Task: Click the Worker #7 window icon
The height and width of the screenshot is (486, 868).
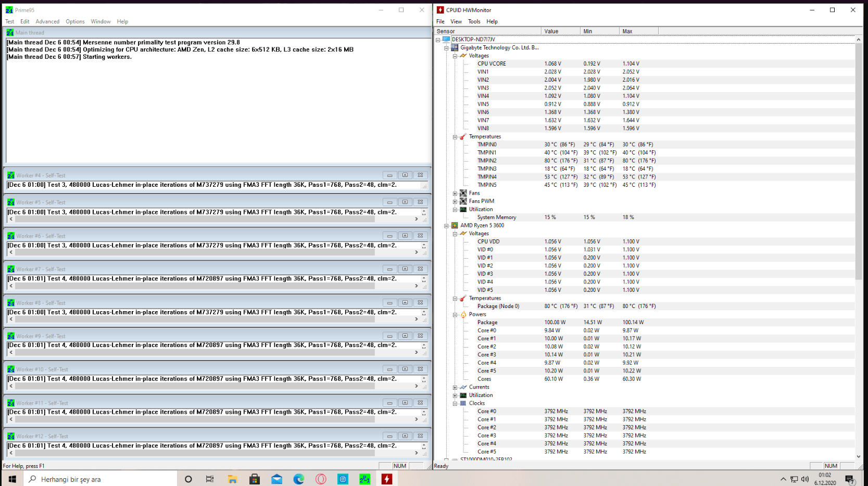Action: [x=10, y=269]
